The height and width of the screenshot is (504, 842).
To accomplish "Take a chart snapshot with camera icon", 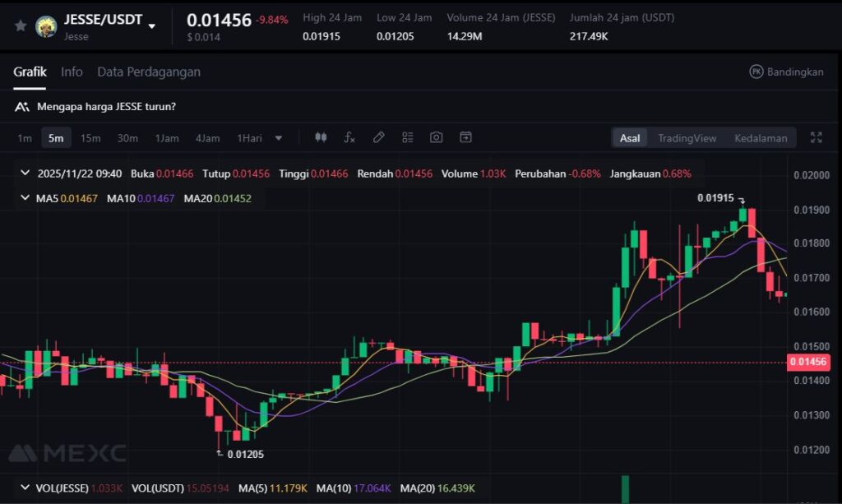I will point(437,137).
